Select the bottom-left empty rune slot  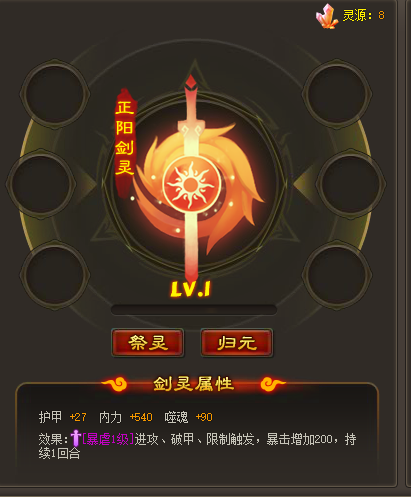[54, 274]
